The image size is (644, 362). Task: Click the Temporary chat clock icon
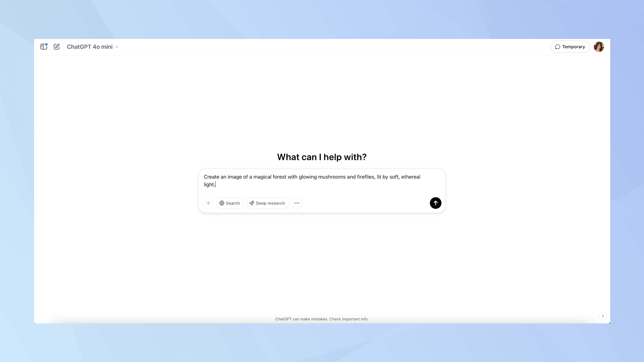[558, 47]
